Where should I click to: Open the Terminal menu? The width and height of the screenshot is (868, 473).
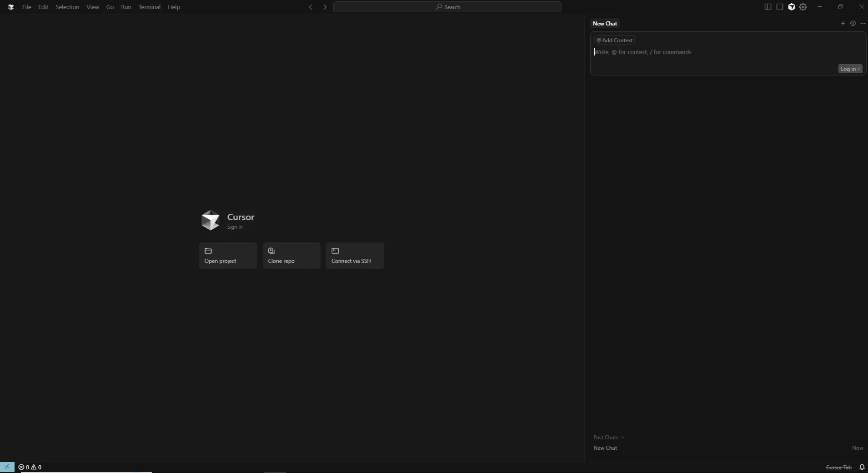(x=150, y=7)
